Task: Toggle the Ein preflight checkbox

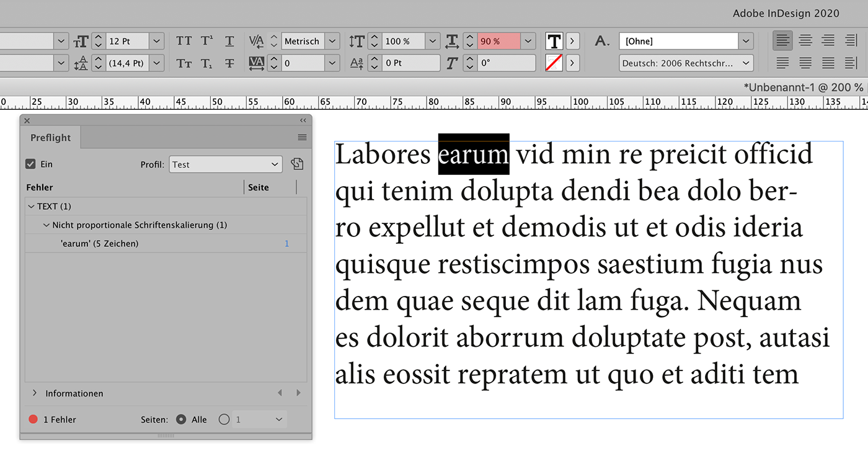Action: coord(30,164)
